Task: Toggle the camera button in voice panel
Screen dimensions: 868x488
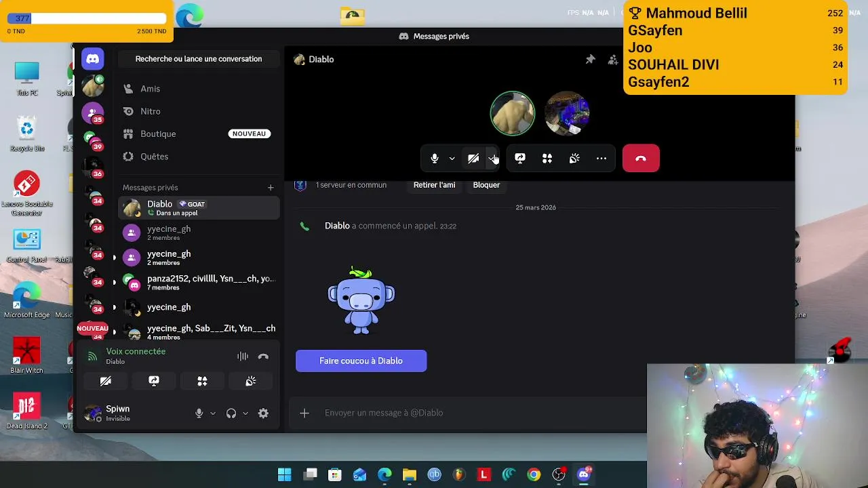Action: 105,381
